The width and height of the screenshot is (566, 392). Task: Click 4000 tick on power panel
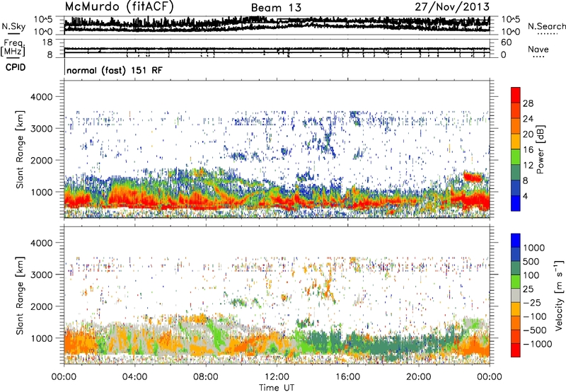pyautogui.click(x=41, y=97)
